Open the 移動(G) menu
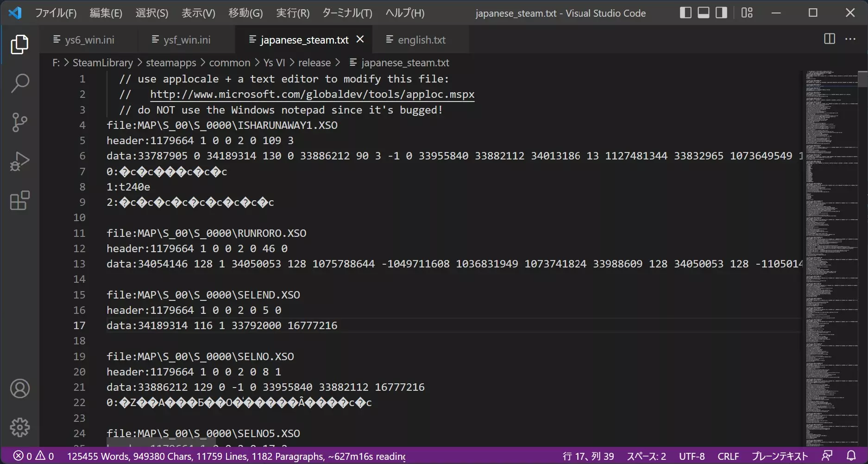Viewport: 868px width, 464px height. 245,13
